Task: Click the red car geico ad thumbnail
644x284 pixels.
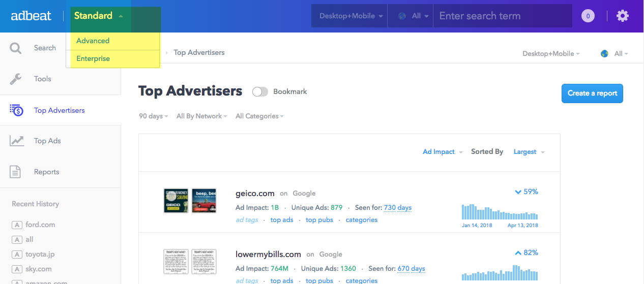Action: point(204,201)
